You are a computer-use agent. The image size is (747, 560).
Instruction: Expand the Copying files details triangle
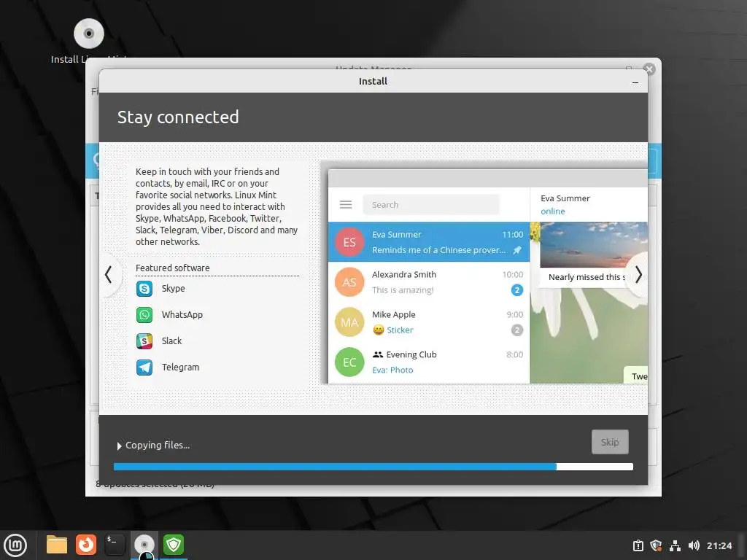point(119,446)
